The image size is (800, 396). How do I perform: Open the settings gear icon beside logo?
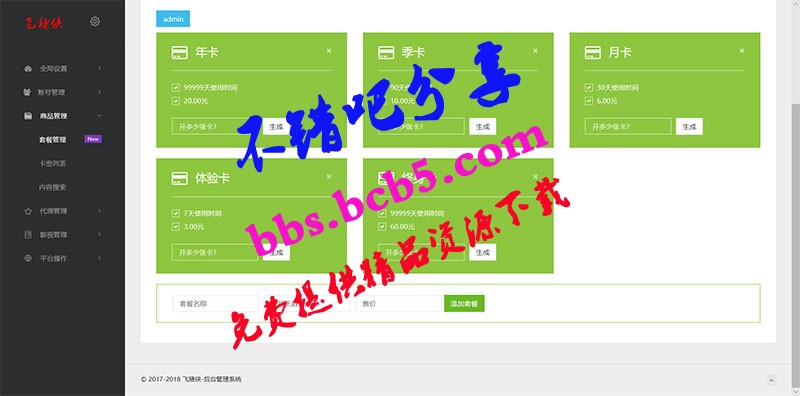tap(95, 21)
